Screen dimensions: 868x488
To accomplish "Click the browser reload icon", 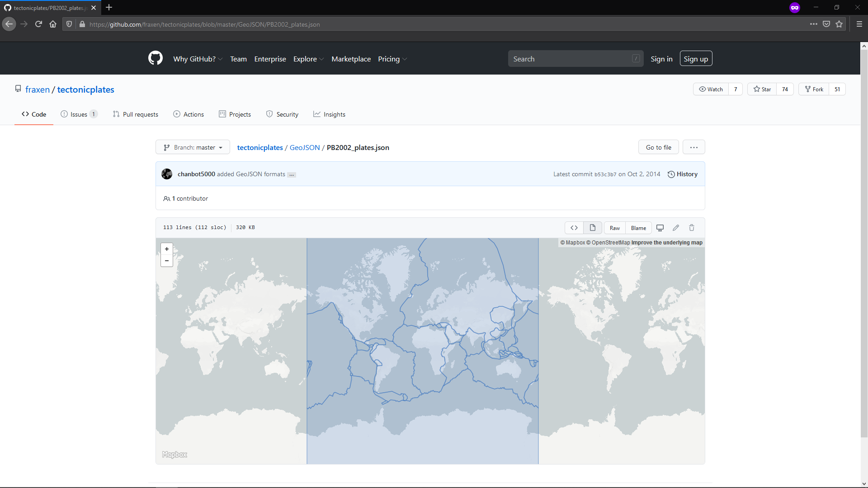I will click(38, 24).
